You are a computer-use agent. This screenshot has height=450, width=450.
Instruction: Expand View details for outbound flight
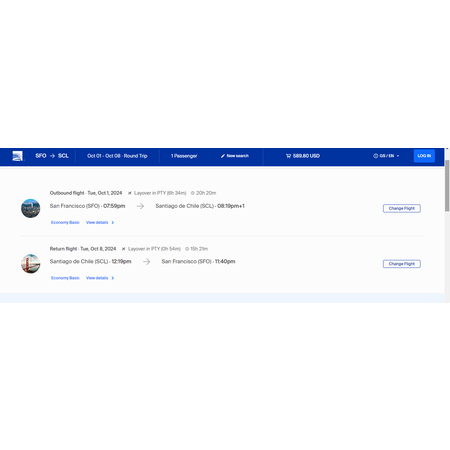(x=100, y=222)
